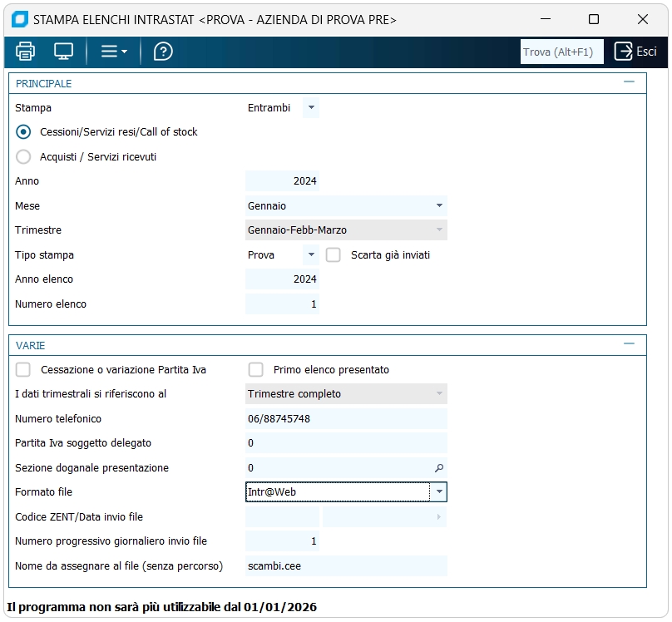This screenshot has height=622, width=672.
Task: Check Cessazione o variazione Partita Iva
Action: click(23, 370)
